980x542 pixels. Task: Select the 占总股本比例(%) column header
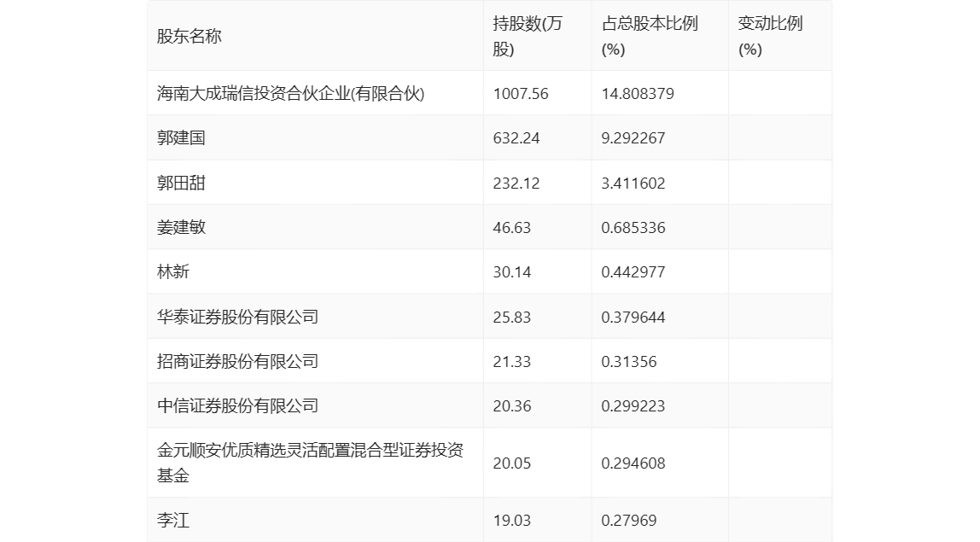click(650, 36)
